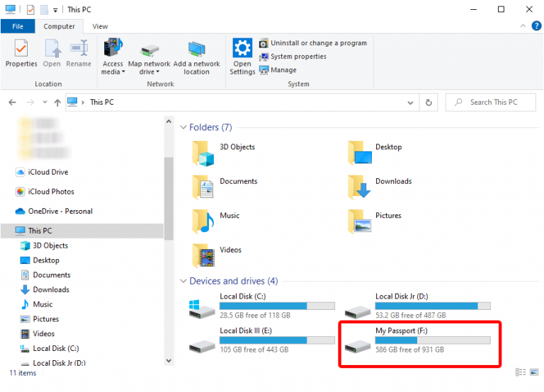544x392 pixels.
Task: Switch to details view icon
Action: 521,372
